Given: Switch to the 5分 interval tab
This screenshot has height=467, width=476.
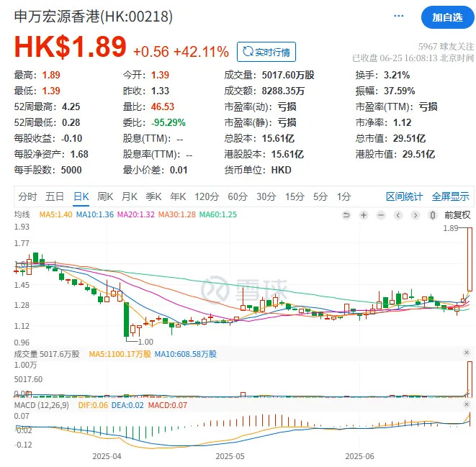Looking at the screenshot, I should pyautogui.click(x=320, y=196).
